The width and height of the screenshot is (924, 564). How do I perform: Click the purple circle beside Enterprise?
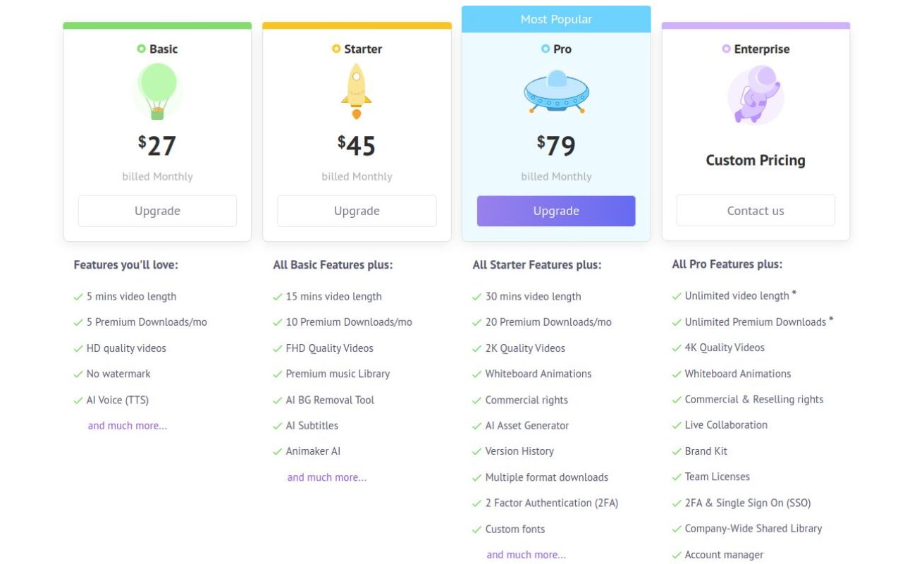pyautogui.click(x=727, y=49)
